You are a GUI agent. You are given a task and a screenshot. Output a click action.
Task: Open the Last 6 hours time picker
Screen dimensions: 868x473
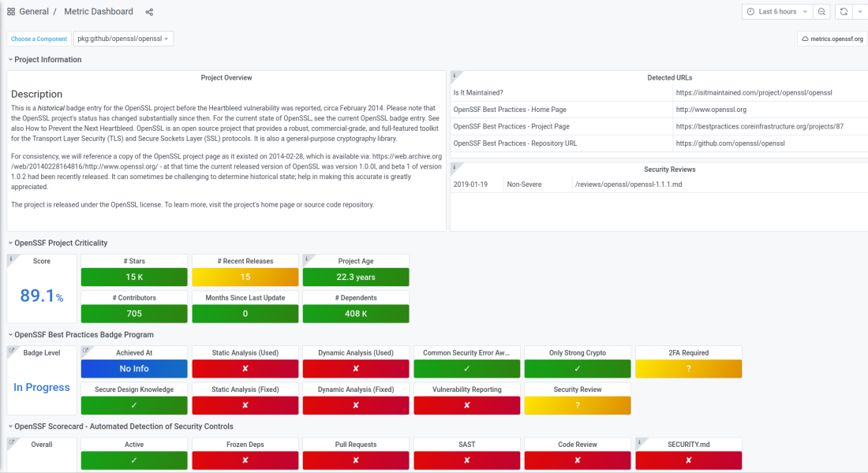(x=776, y=12)
